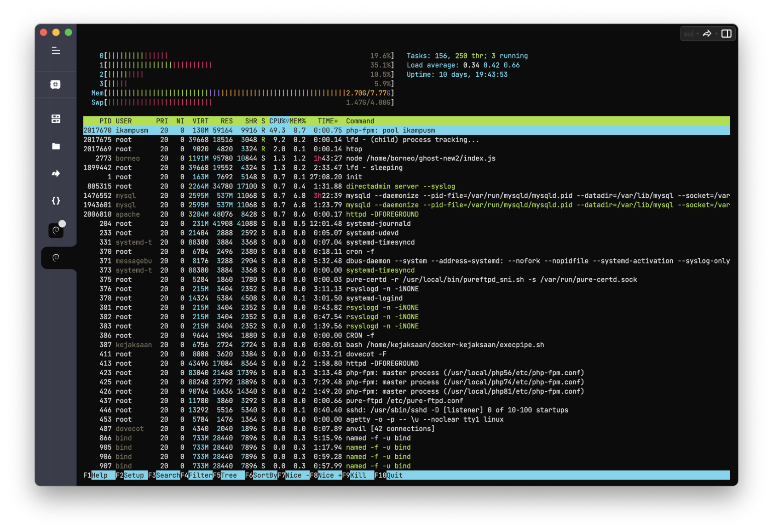Select the anvil [42 connections] row
Viewport: 773px width, 532px height.
[406, 429]
